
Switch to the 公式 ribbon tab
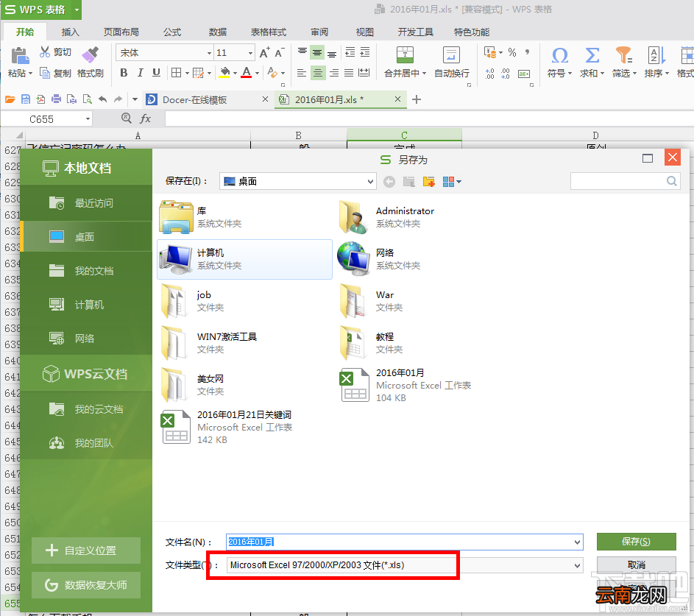pyautogui.click(x=172, y=32)
